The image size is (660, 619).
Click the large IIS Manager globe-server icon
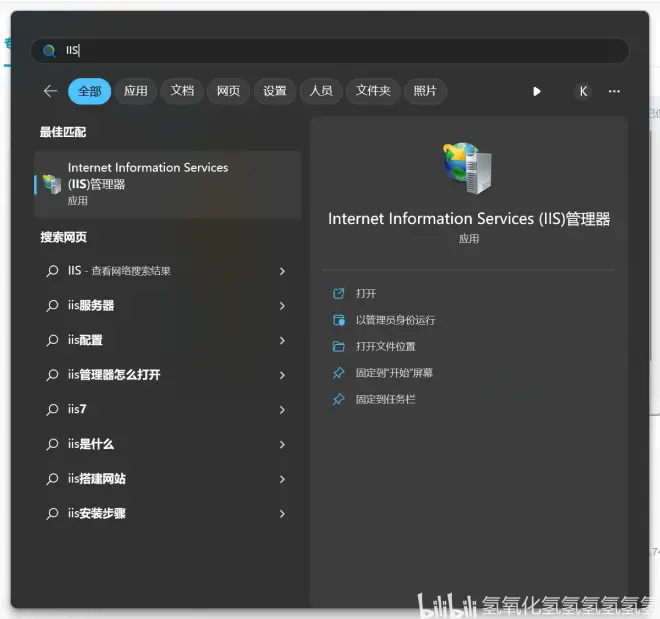[468, 167]
